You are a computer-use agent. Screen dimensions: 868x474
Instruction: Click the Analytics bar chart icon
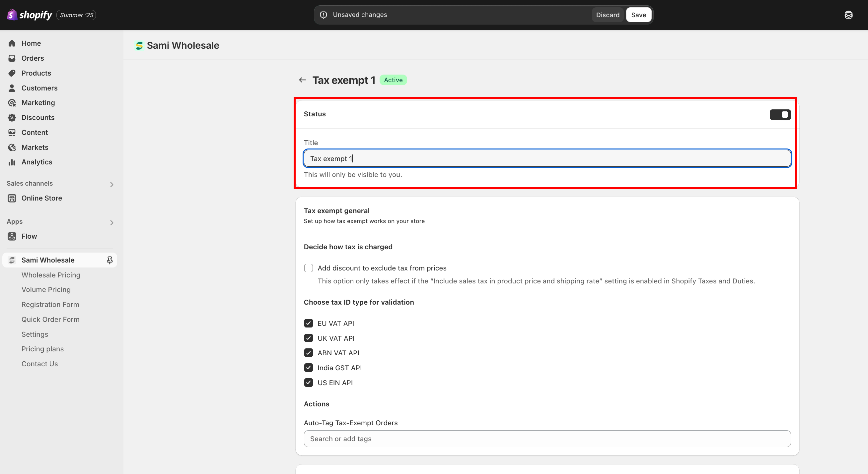click(12, 162)
